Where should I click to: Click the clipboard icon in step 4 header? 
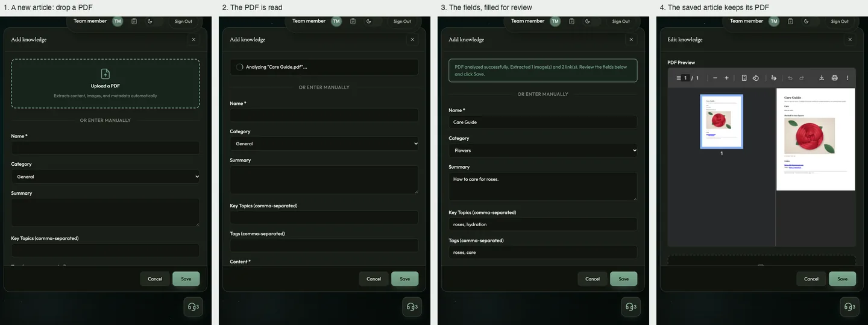click(x=790, y=21)
